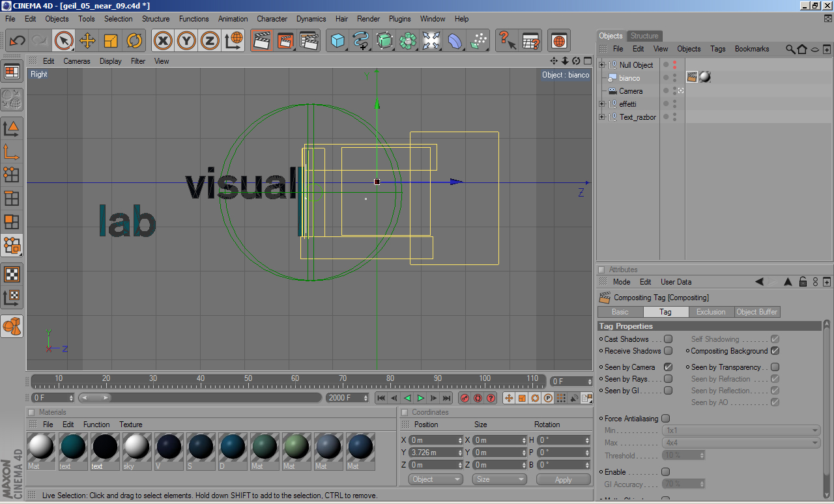Select the Live Selection tool
This screenshot has width=834, height=504.
coord(64,41)
